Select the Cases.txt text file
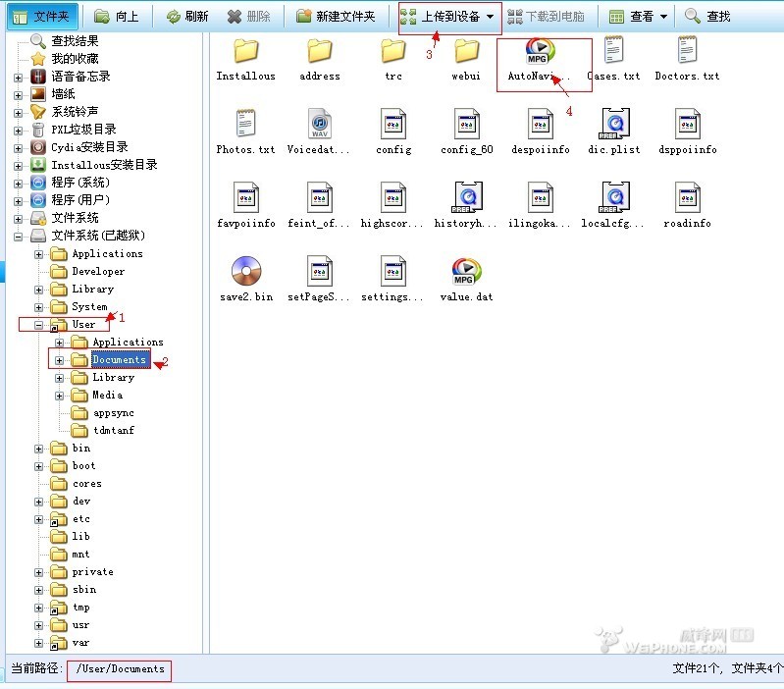This screenshot has height=689, width=784. 613,51
